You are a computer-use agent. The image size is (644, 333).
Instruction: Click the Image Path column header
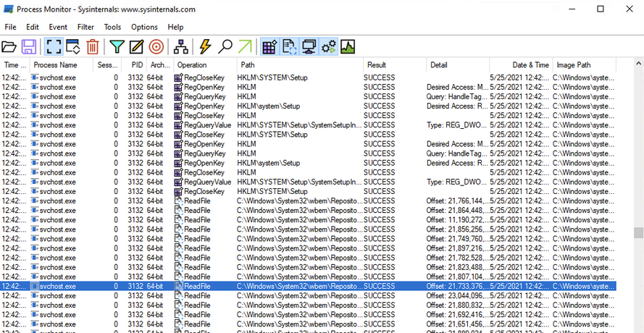click(584, 65)
